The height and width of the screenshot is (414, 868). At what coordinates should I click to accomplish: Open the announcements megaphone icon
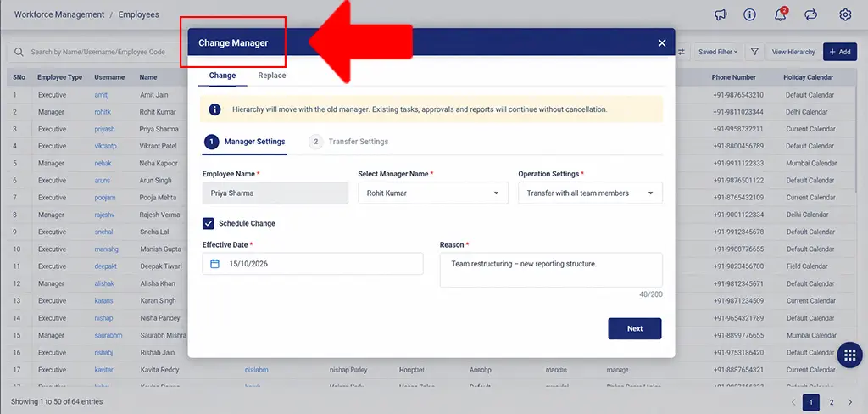tap(721, 15)
